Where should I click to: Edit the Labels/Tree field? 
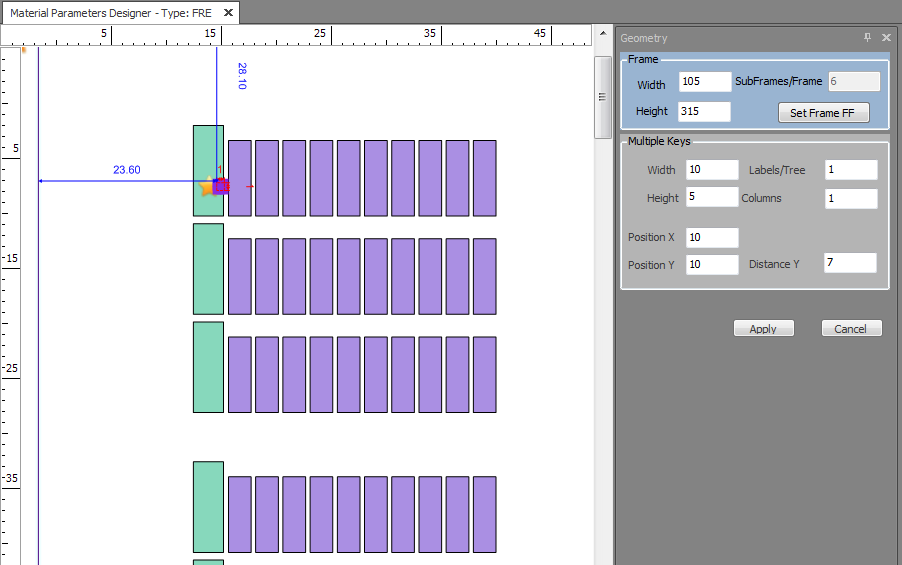pyautogui.click(x=851, y=170)
